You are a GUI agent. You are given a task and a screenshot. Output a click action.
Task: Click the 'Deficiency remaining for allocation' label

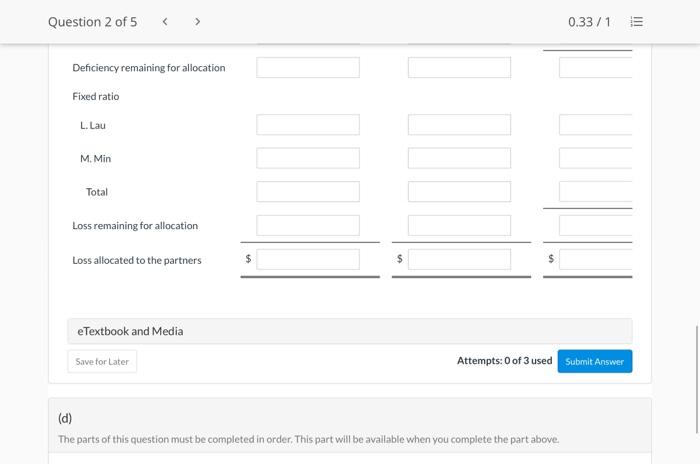coord(149,68)
